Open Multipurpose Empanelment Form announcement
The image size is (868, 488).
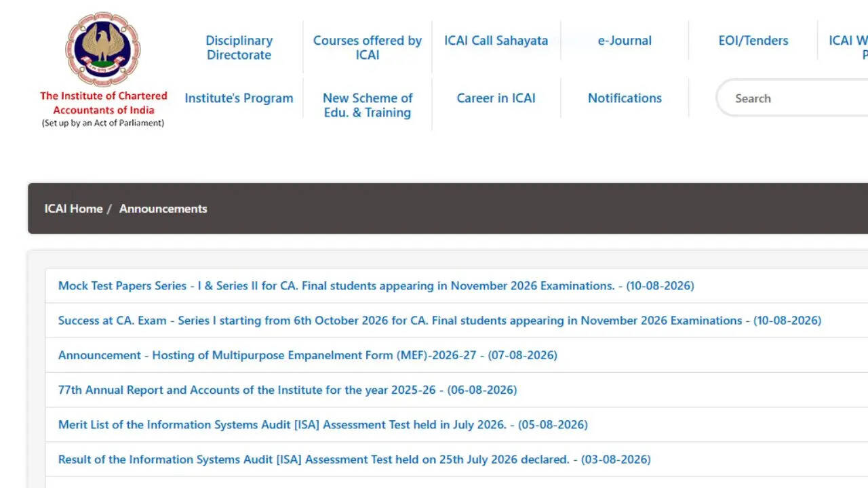click(308, 355)
